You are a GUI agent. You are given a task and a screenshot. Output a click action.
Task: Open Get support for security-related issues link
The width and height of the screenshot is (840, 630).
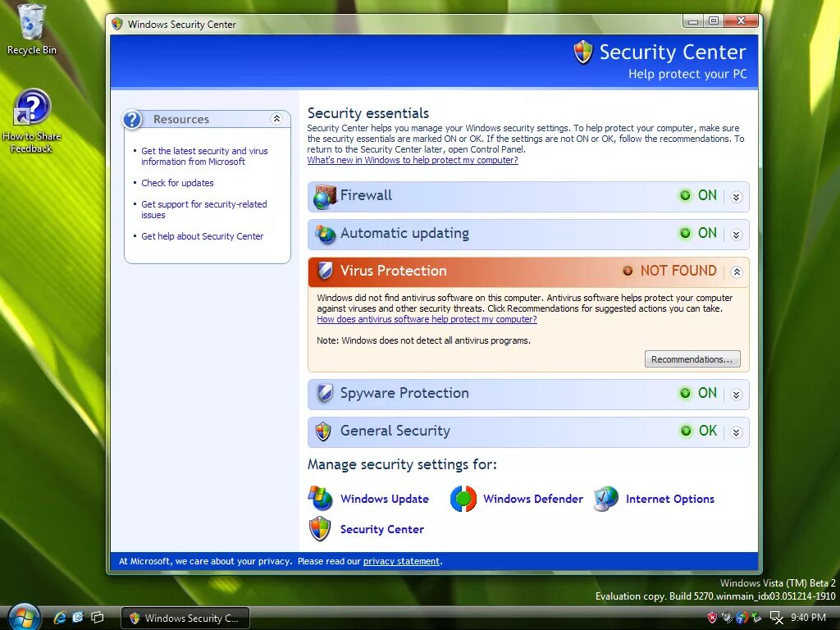pos(203,209)
